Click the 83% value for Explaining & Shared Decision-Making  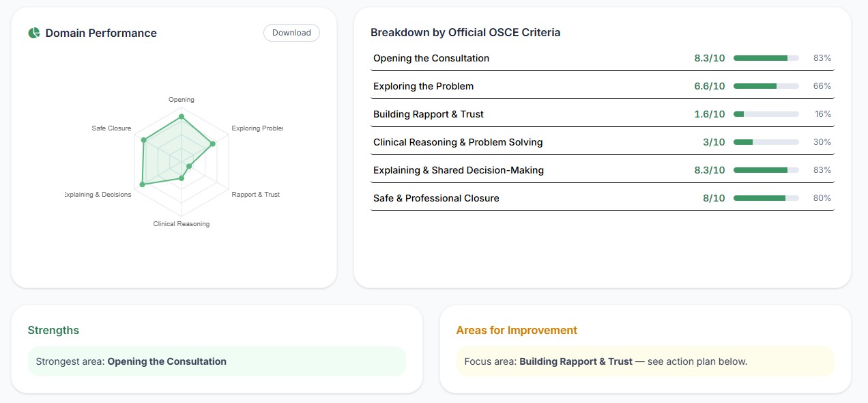(822, 170)
